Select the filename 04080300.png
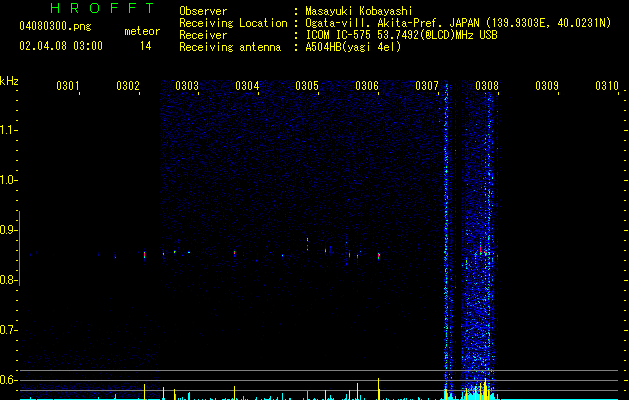Screen dimensions: 629x400 pyautogui.click(x=55, y=27)
